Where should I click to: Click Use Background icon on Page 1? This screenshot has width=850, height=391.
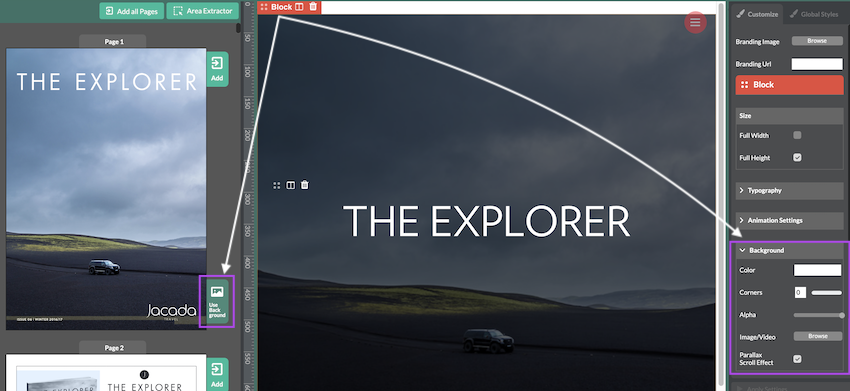tap(217, 302)
